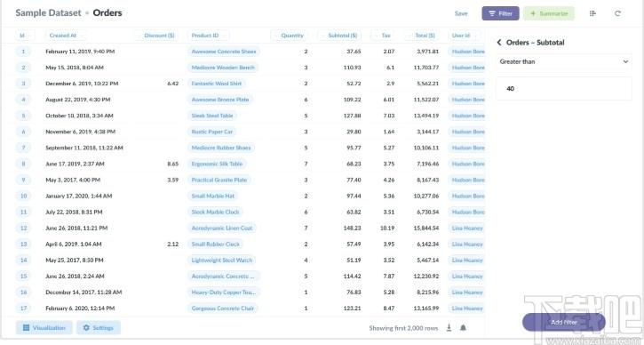Open the Lina Heaney user link in row 12
Viewport: 644px width, 345px height.
tap(467, 228)
